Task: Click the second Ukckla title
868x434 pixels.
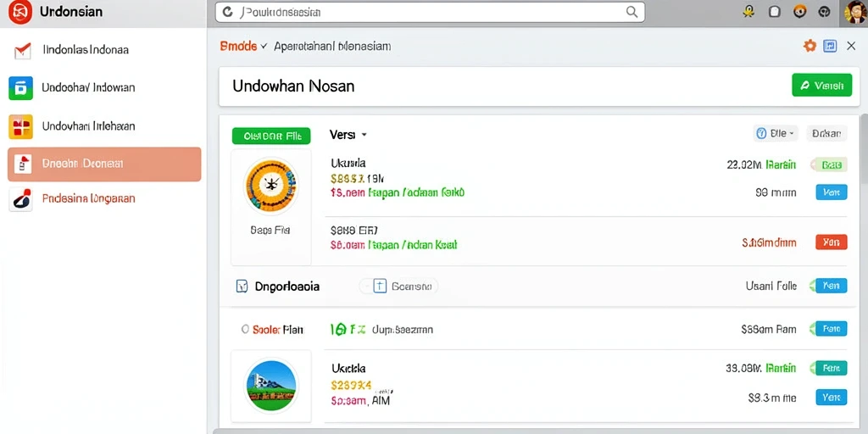Action: (x=348, y=368)
